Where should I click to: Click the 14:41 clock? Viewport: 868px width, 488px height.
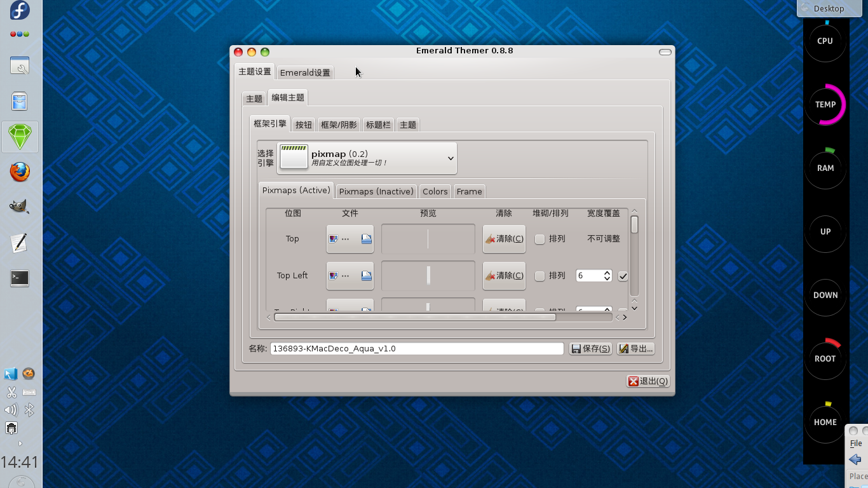(20, 462)
